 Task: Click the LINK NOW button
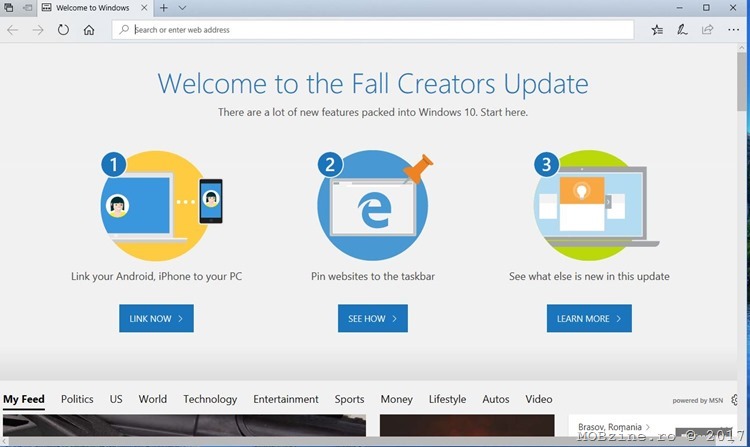pyautogui.click(x=156, y=318)
